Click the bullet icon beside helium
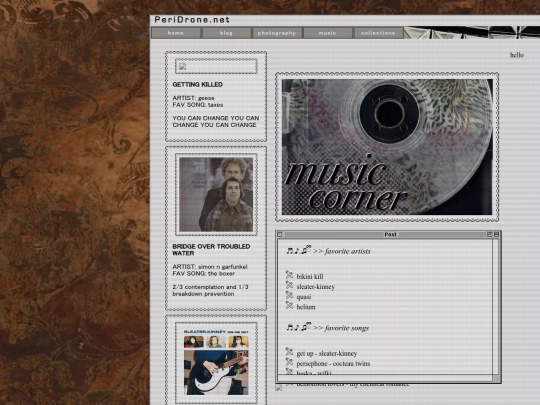The image size is (540, 405). (289, 305)
